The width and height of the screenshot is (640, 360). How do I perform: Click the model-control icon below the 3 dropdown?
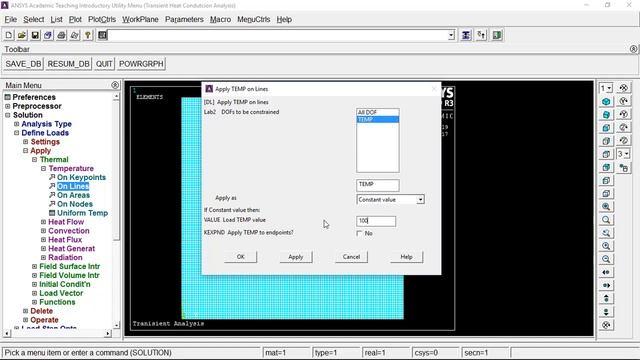[x=624, y=167]
